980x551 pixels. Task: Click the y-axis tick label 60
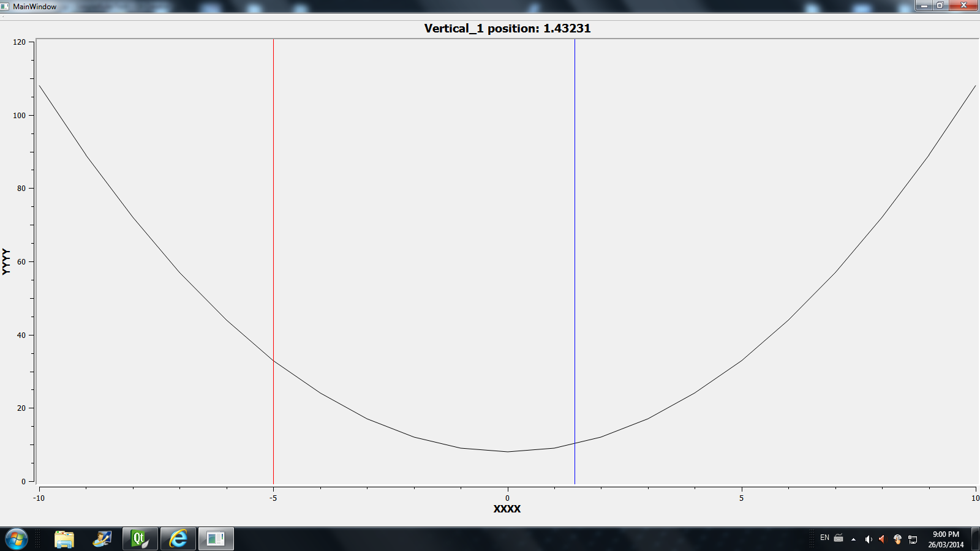click(x=21, y=262)
